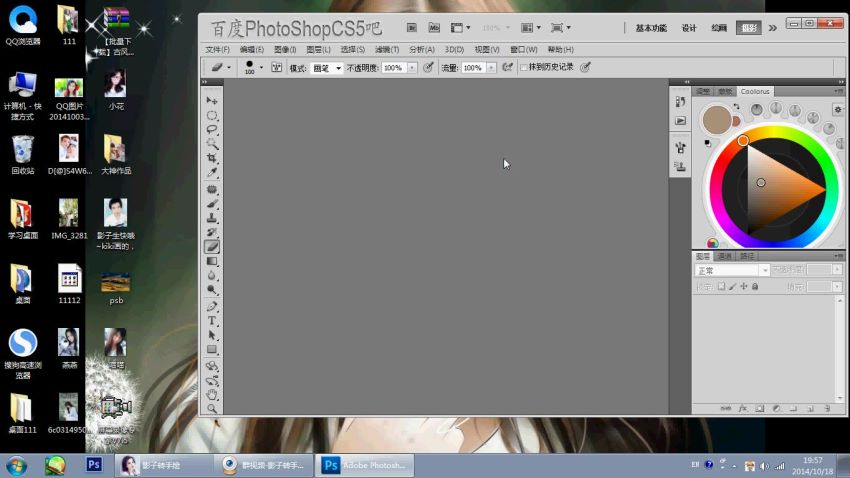
Task: Select the Type tool
Action: [212, 321]
